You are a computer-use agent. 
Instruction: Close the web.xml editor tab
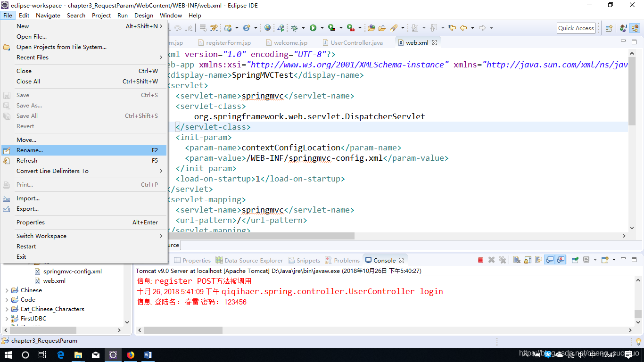(435, 42)
